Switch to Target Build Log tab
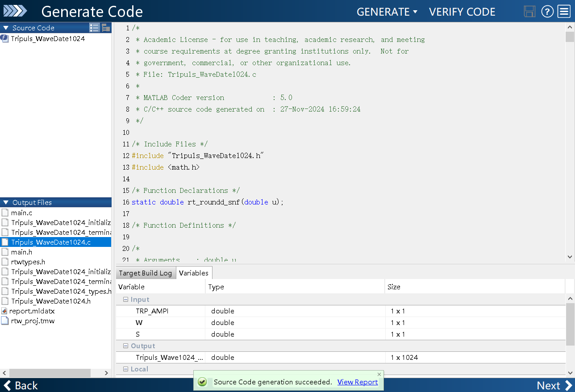Image resolution: width=575 pixels, height=392 pixels. [145, 273]
